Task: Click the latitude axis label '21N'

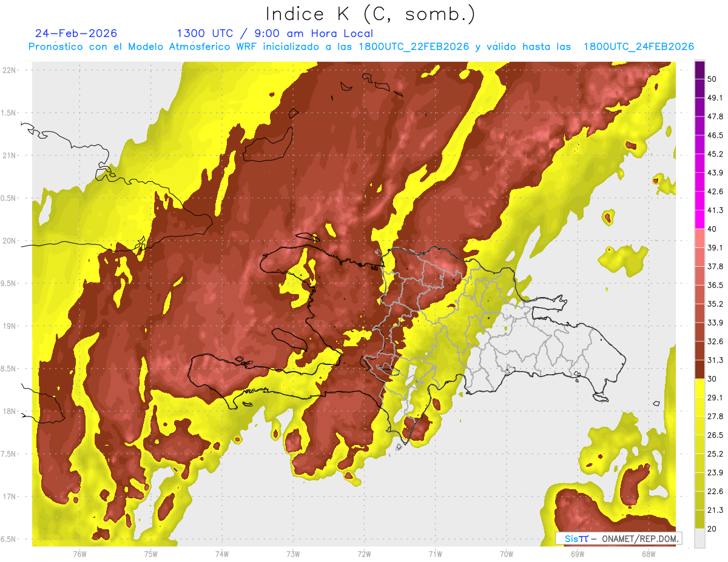Action: coord(8,155)
